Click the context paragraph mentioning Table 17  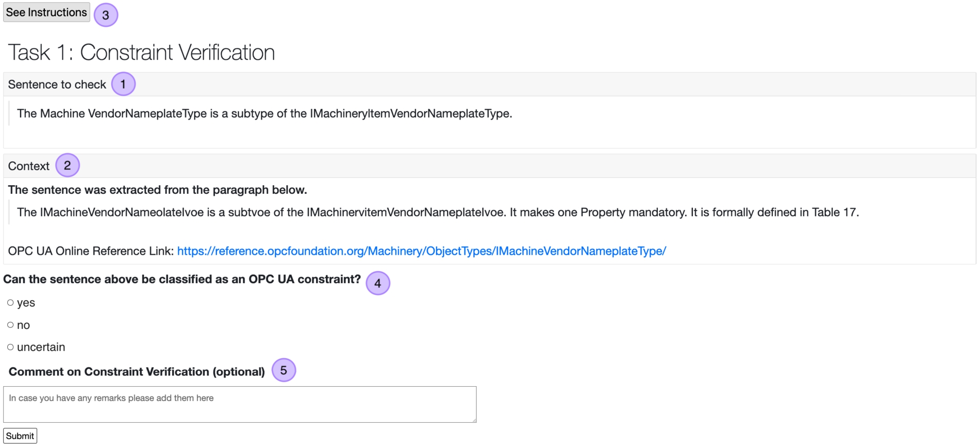(438, 212)
